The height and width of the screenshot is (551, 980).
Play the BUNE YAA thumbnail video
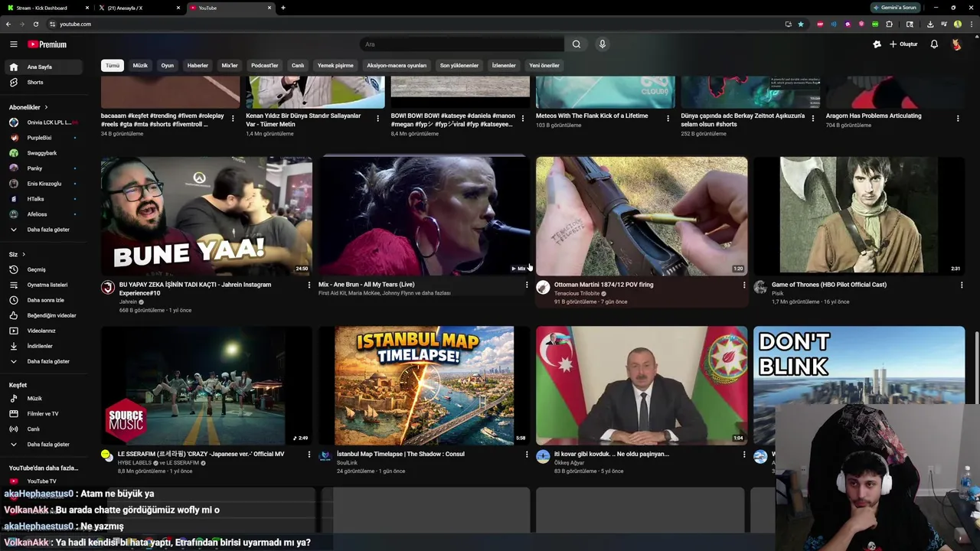207,216
